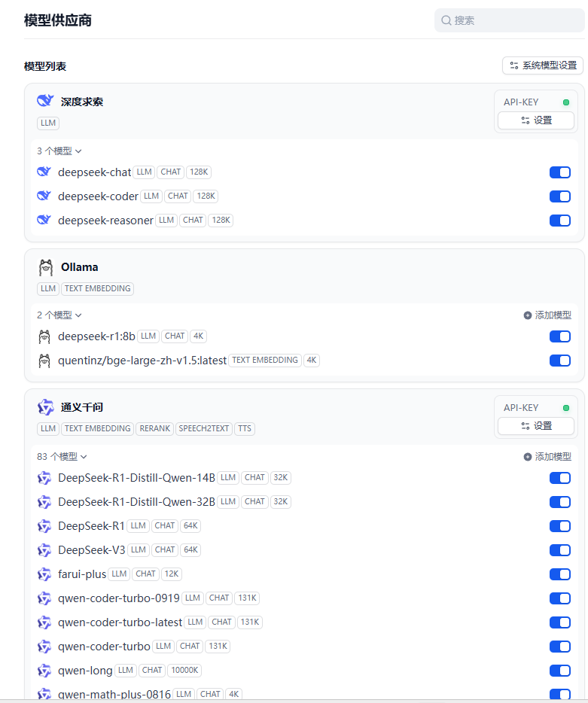Viewport: 588px width, 703px height.
Task: Switch off quentinz/bge-large-zh-v1.5:latest toggle
Action: click(x=559, y=361)
